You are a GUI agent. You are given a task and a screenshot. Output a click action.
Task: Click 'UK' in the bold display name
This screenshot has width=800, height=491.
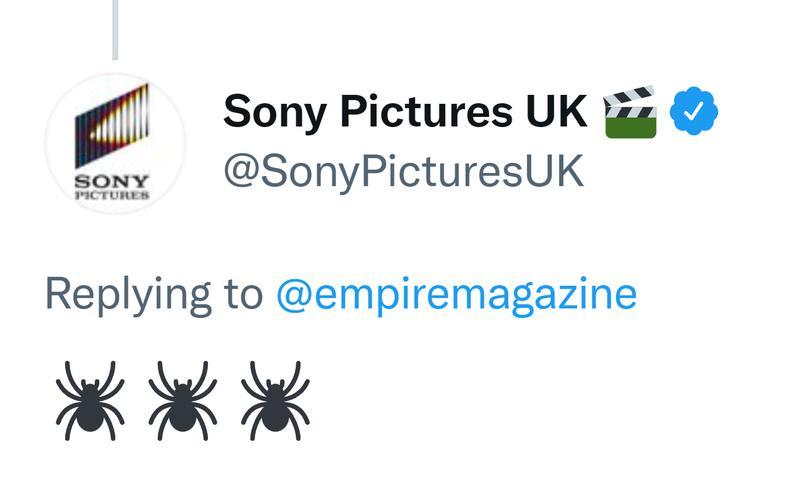[557, 111]
